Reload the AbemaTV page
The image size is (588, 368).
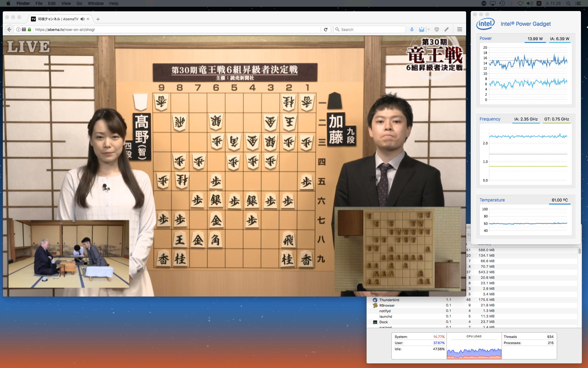point(326,29)
